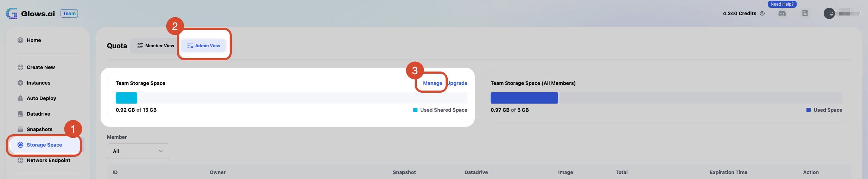Click the Create New globe icon
Screen dimensions: 868x179
[20, 67]
